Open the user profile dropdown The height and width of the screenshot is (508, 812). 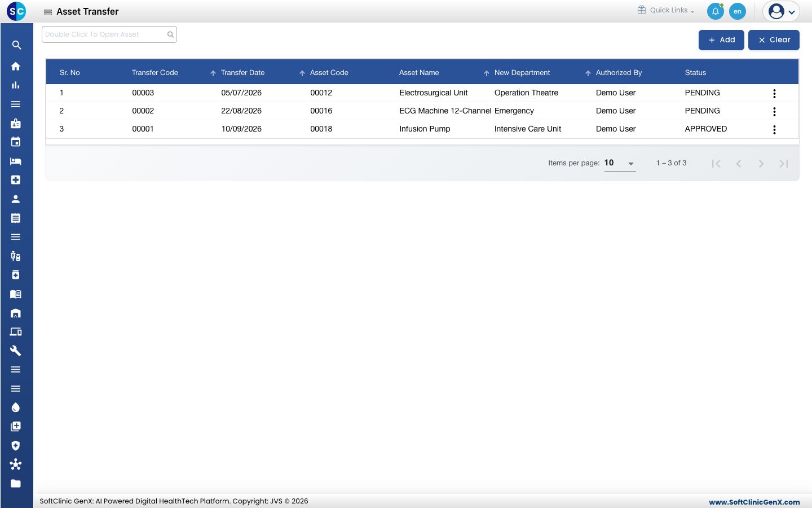782,11
